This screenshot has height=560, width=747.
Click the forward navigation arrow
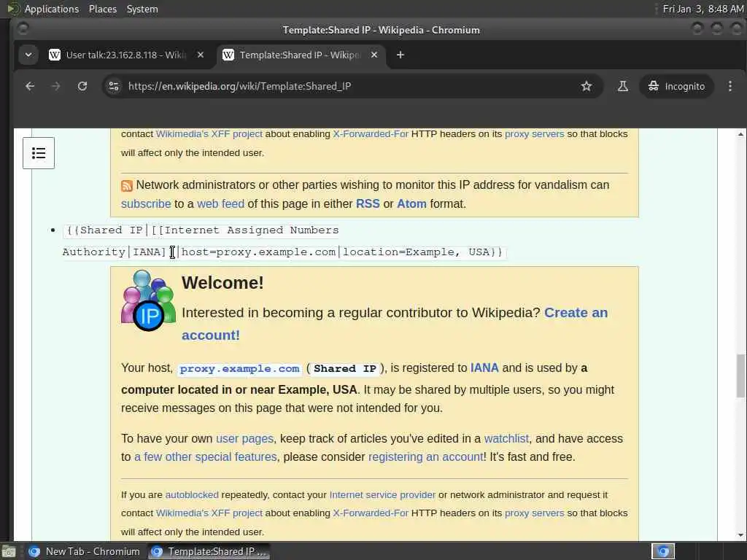point(55,86)
